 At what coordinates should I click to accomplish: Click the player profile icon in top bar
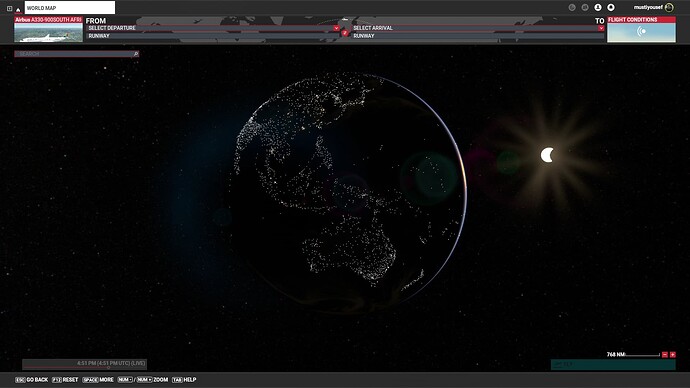(598, 7)
